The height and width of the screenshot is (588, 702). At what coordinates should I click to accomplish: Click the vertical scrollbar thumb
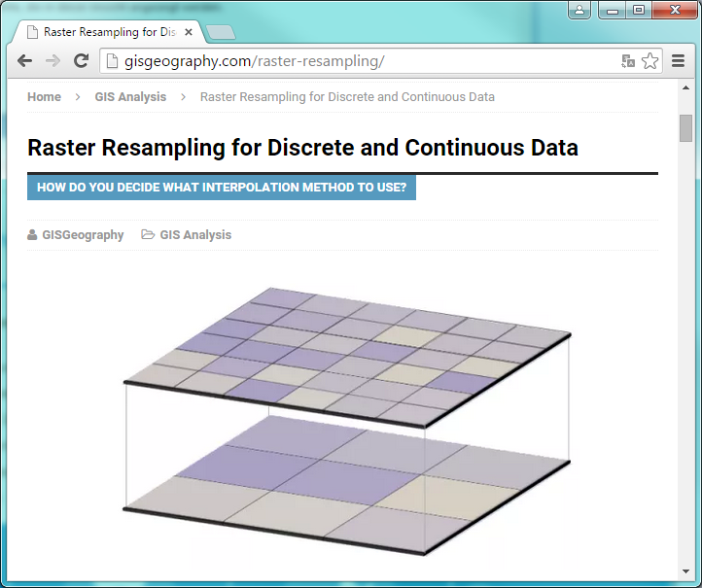tap(685, 128)
